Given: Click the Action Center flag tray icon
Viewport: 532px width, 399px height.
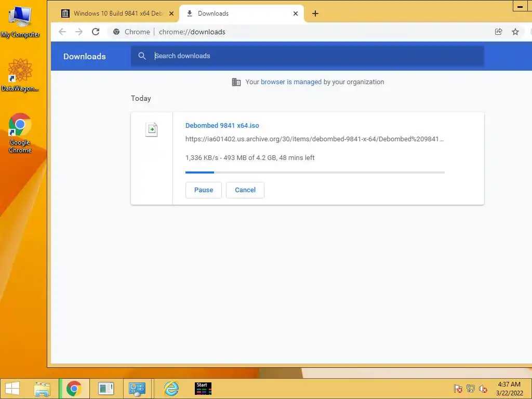Looking at the screenshot, I should pyautogui.click(x=458, y=389).
